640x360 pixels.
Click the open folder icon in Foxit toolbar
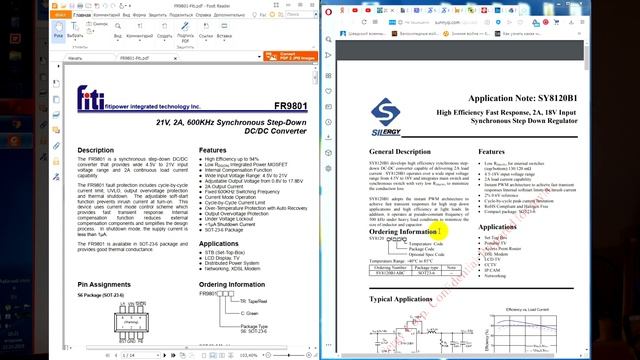pos(64,6)
